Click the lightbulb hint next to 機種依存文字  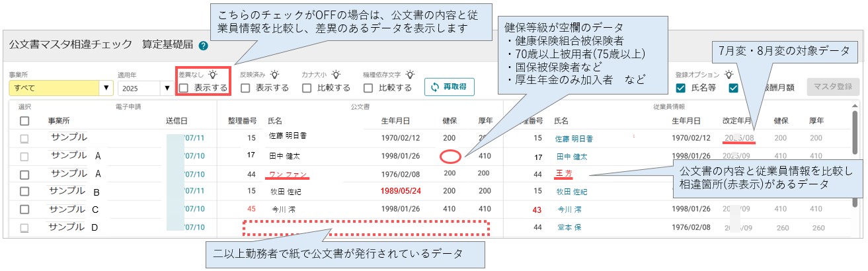click(x=410, y=75)
